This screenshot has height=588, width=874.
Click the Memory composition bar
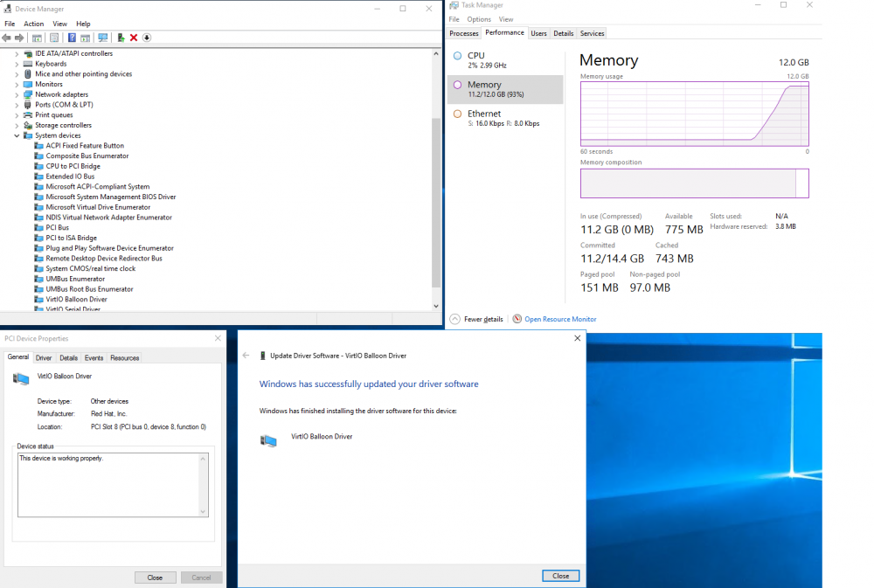(695, 183)
